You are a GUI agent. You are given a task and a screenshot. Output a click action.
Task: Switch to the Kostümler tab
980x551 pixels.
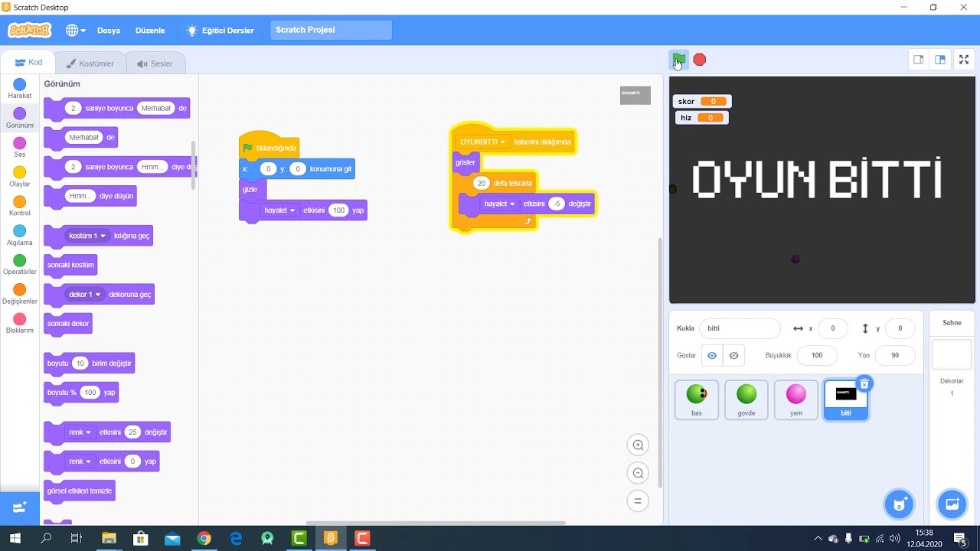(x=90, y=64)
